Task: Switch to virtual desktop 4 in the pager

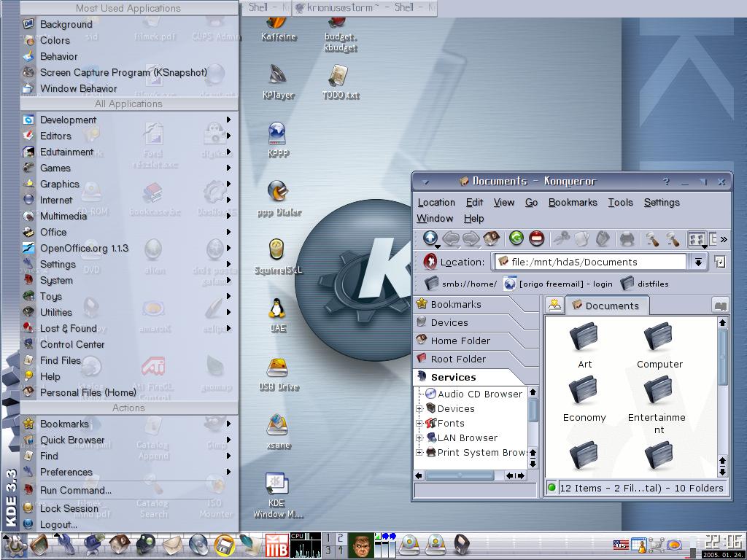Action: tap(340, 551)
